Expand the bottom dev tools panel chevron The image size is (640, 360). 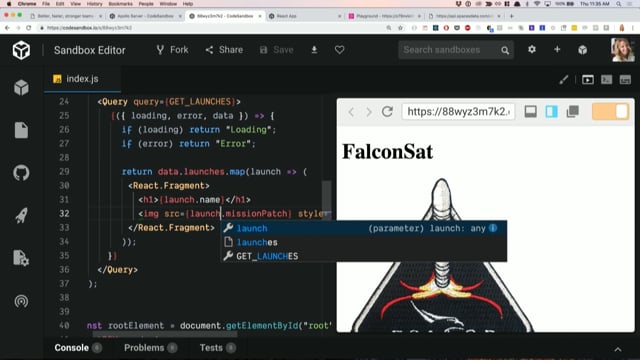tap(618, 349)
